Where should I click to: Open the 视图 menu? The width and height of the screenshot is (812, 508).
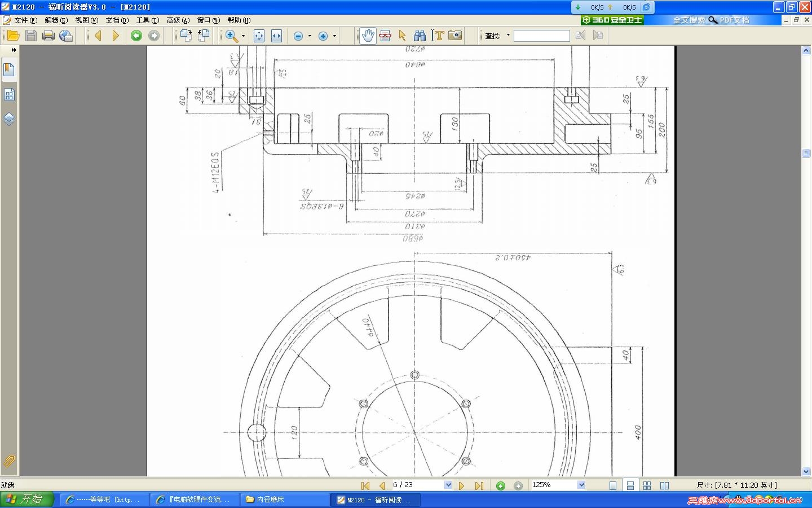[86, 20]
